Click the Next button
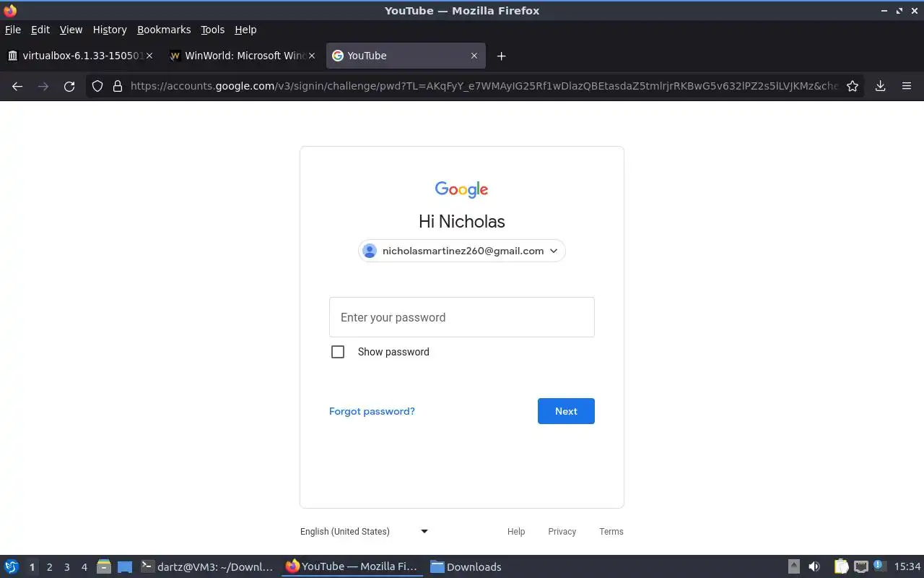 tap(566, 411)
